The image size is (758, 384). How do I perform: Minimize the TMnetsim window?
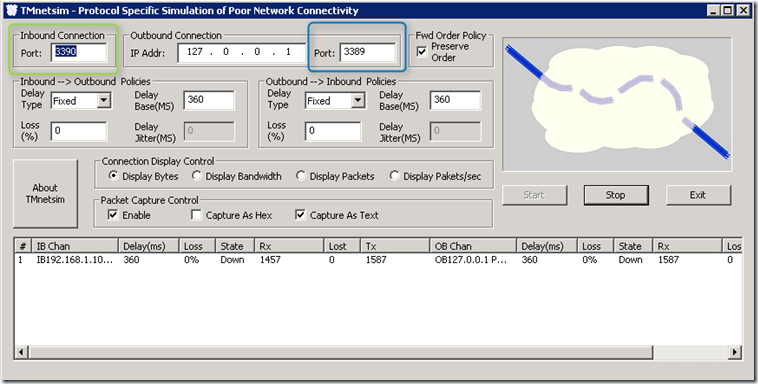click(714, 10)
